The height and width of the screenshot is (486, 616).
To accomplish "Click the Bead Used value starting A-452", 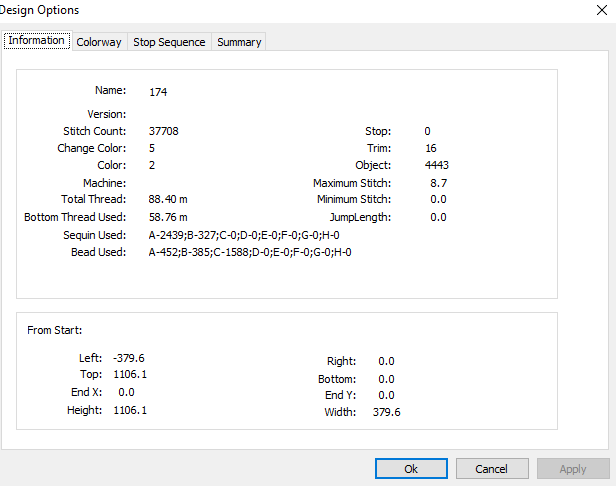I will pyautogui.click(x=250, y=252).
